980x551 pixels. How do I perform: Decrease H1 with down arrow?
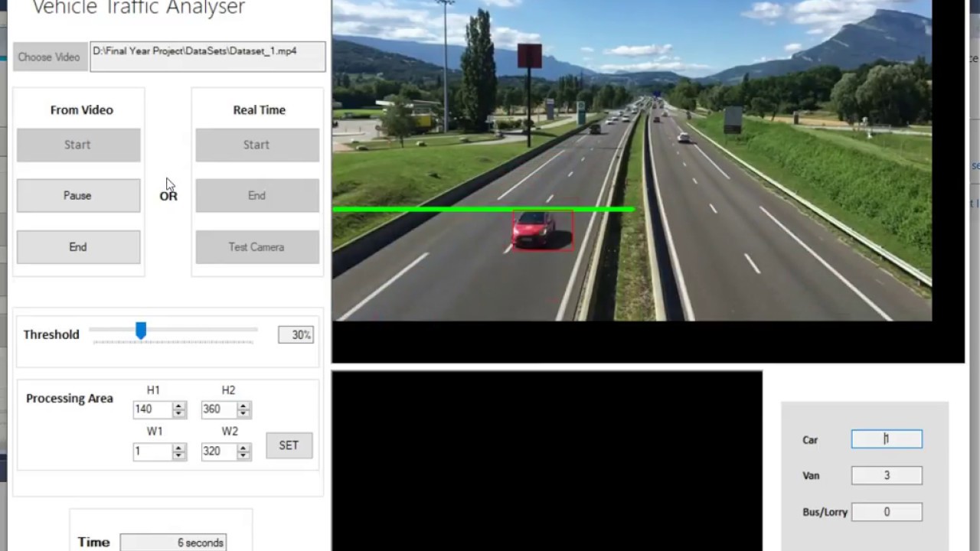click(x=179, y=414)
